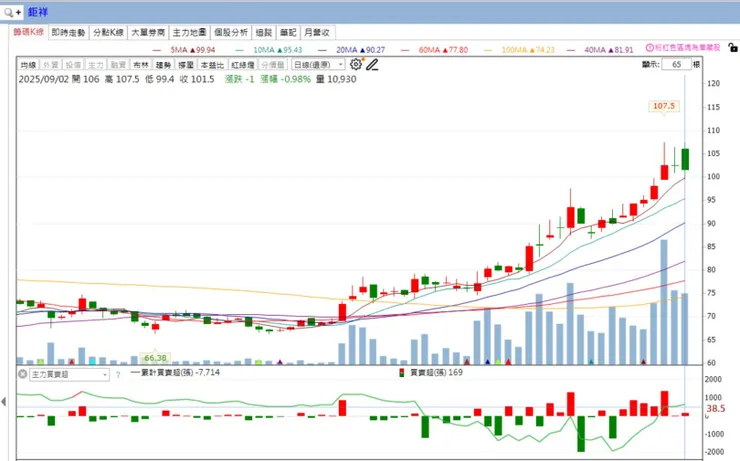740x461 pixels.
Task: Toggle the 撐壓 overlay button
Action: 186,65
